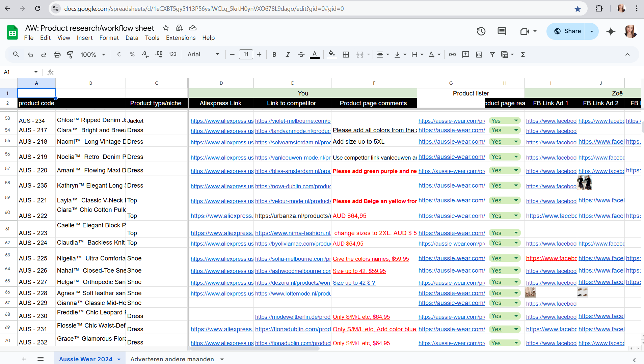The height and width of the screenshot is (364, 644).
Task: Create a filter
Action: [492, 54]
